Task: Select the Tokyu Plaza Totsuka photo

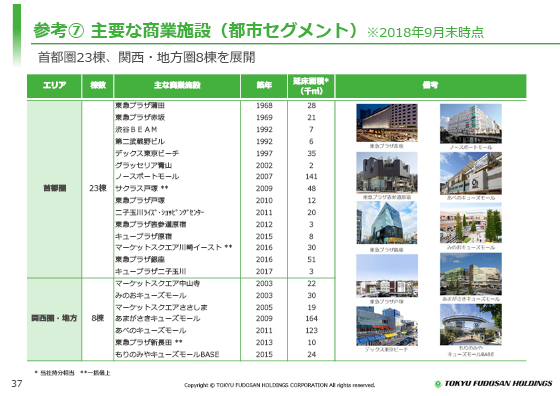Action: pos(387,276)
